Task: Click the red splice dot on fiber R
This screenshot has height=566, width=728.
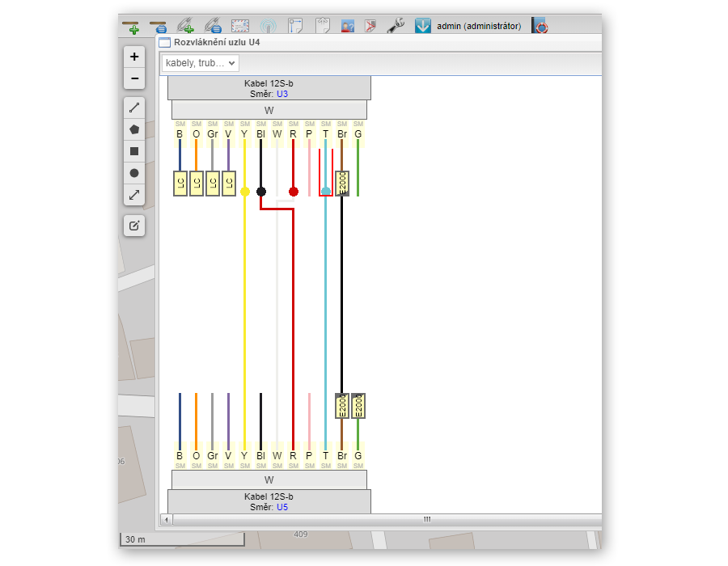Action: coord(294,192)
